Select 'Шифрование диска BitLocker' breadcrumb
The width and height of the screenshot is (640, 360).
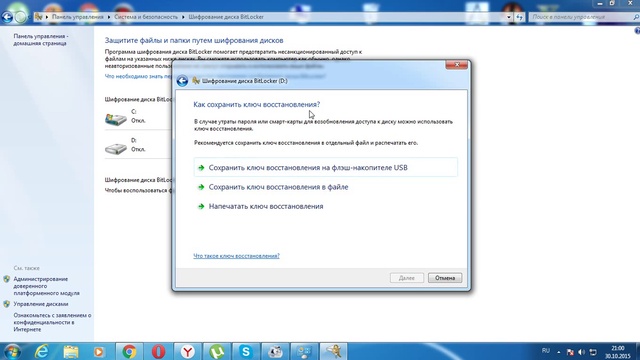click(226, 17)
